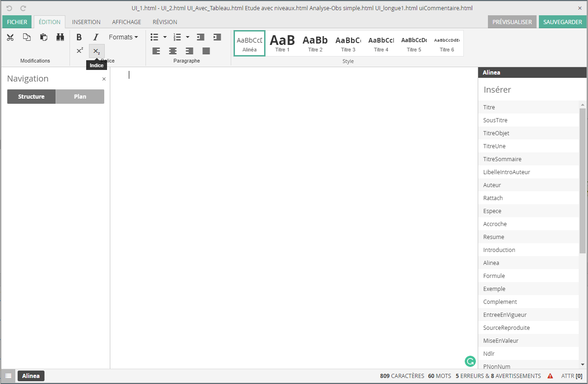The width and height of the screenshot is (588, 384).
Task: Justify the paragraph text
Action: tap(206, 51)
